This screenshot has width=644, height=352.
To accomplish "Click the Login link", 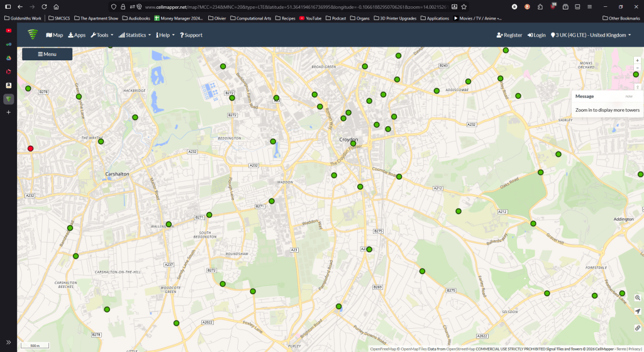I will (x=536, y=35).
